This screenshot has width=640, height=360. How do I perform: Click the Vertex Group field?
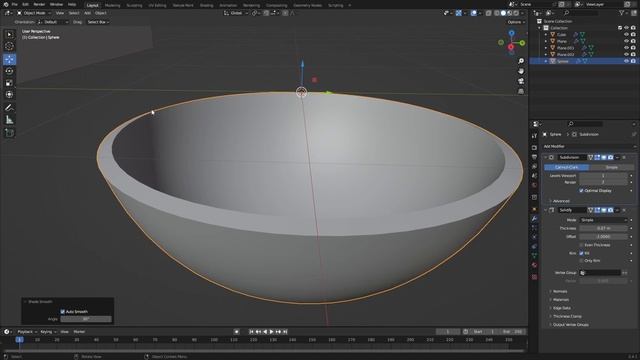(x=600, y=273)
